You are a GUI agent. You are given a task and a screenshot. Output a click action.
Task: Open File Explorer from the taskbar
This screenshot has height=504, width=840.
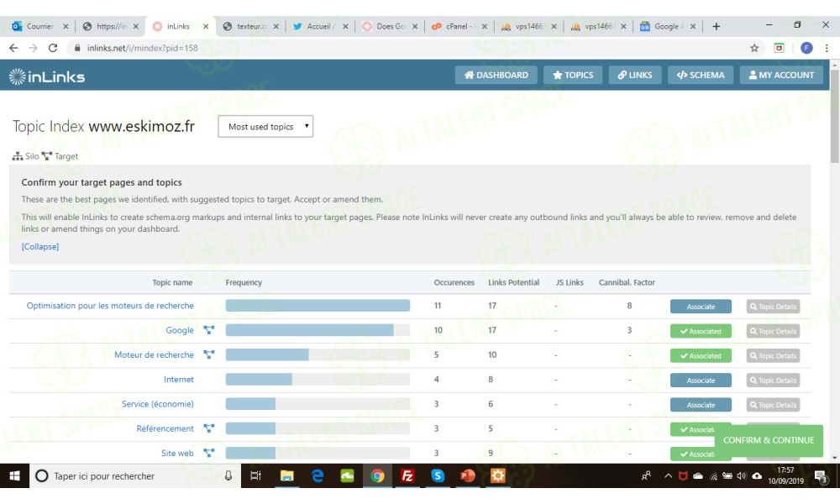coord(287,475)
